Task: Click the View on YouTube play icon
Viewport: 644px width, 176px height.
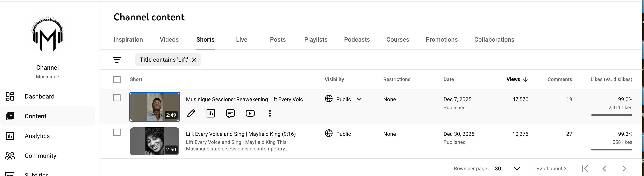Action: coord(250,113)
